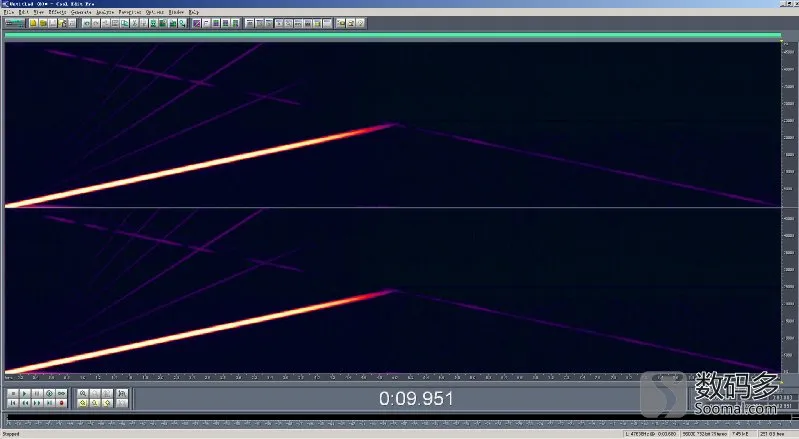The width and height of the screenshot is (799, 439).
Task: Open the Options menu
Action: tap(155, 11)
